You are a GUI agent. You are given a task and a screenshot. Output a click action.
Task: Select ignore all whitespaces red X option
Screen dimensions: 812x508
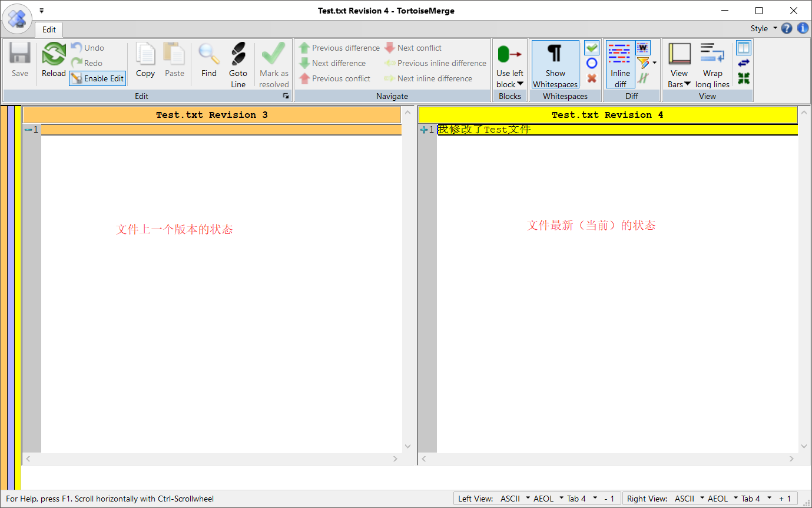pos(592,78)
